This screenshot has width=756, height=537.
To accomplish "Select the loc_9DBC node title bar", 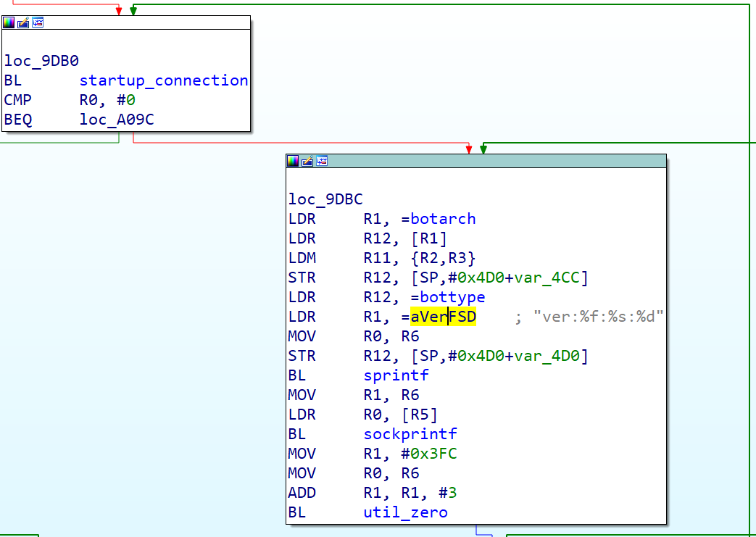I will (476, 161).
